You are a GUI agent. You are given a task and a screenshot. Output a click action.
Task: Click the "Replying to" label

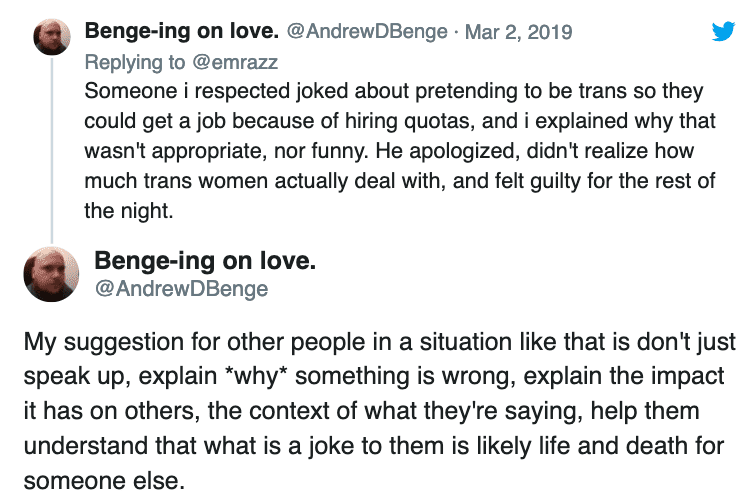coord(135,61)
